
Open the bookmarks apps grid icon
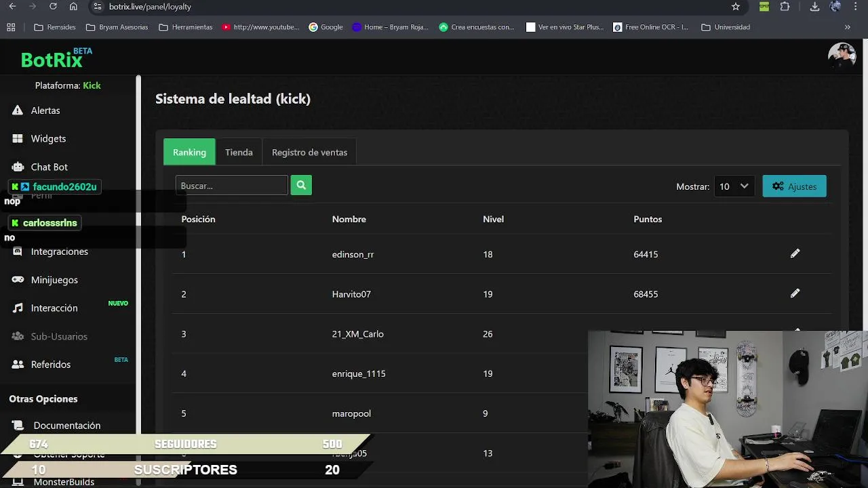(11, 27)
